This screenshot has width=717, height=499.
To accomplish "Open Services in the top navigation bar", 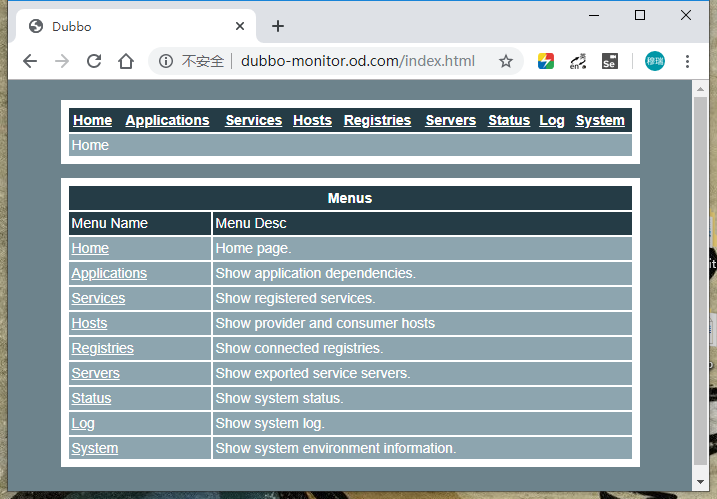I will pos(253,120).
